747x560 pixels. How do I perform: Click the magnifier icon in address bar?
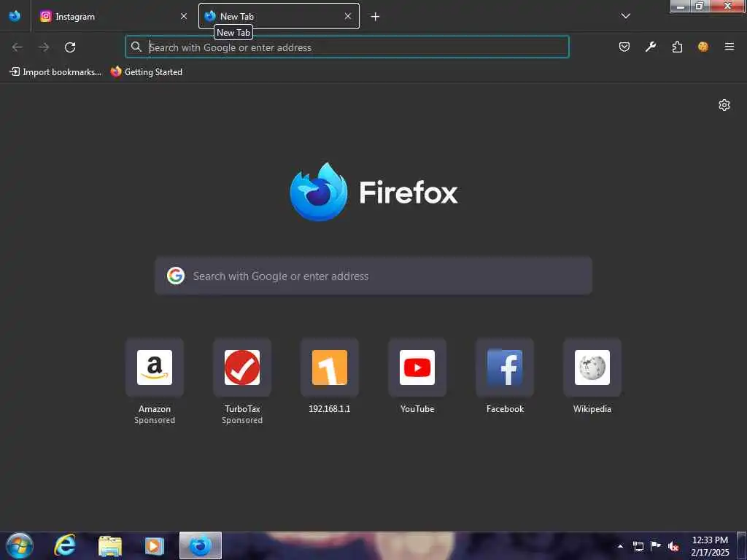pos(136,47)
